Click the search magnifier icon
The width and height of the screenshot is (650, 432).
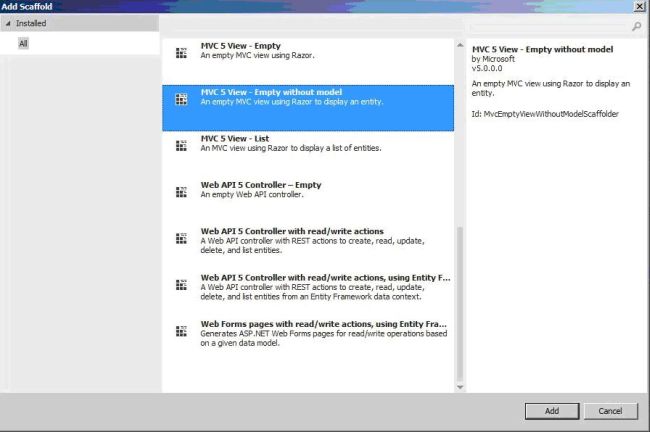pyautogui.click(x=636, y=27)
